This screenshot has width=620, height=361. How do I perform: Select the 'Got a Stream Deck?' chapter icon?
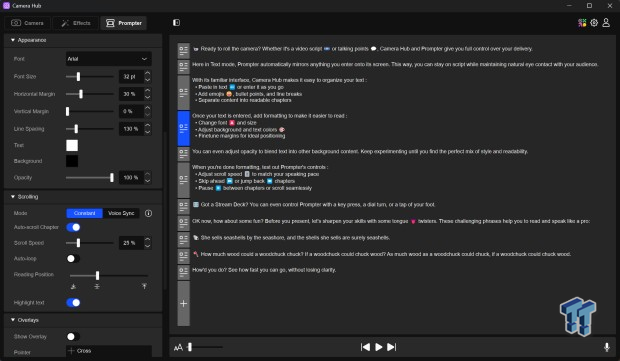(183, 206)
